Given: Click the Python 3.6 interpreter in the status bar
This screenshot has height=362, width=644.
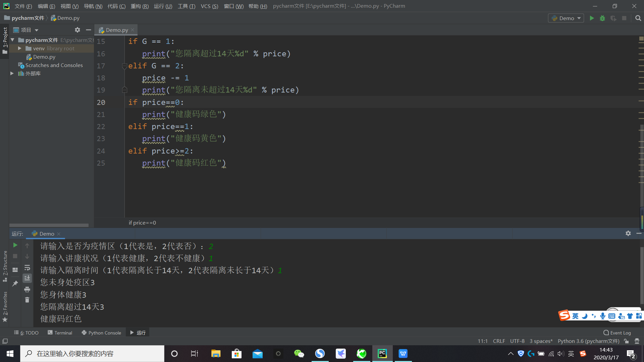Looking at the screenshot, I should pos(588,341).
